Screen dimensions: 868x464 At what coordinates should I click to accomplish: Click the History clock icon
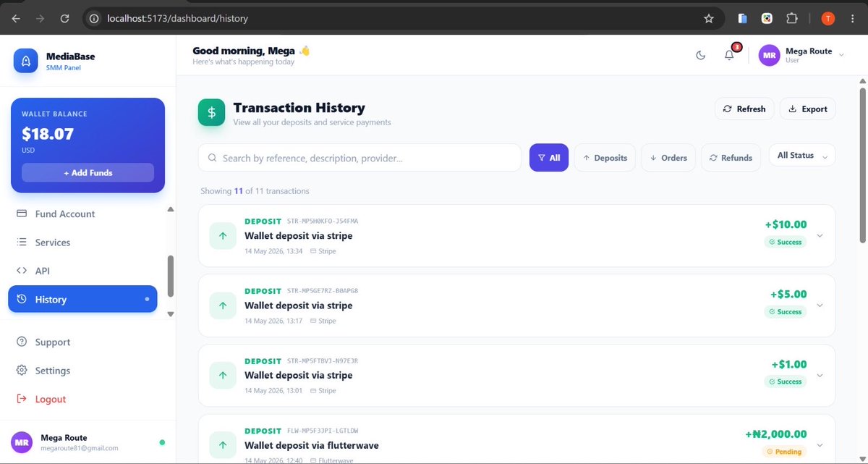click(21, 299)
